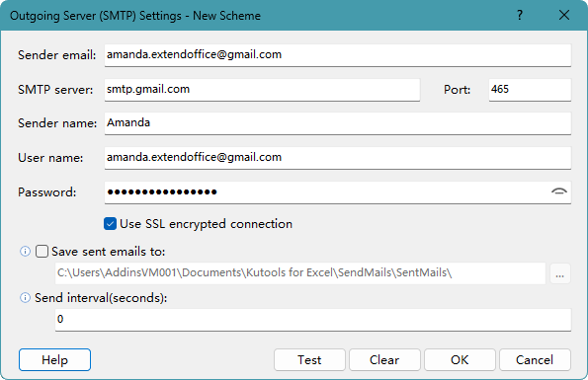This screenshot has height=380, width=588.
Task: Select the SentMails folder path field
Action: [300, 273]
